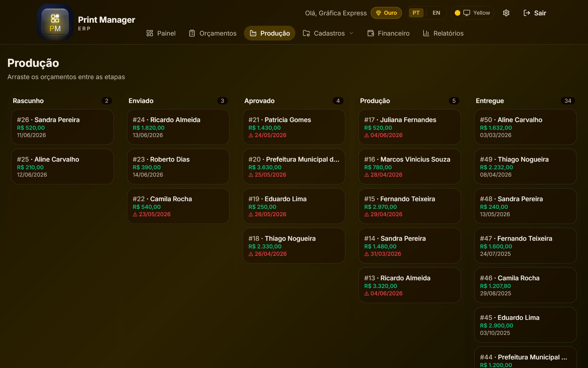Click the Entregue column count 34

568,101
